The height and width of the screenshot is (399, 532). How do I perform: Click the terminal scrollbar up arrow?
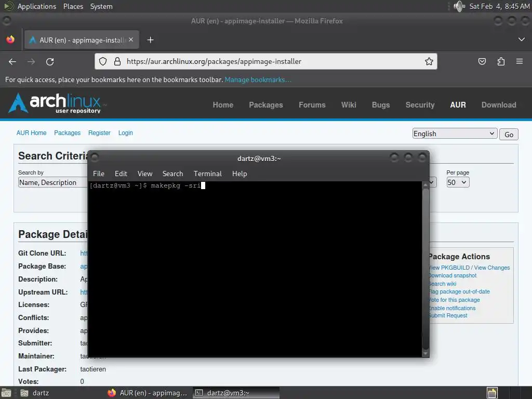click(x=425, y=185)
